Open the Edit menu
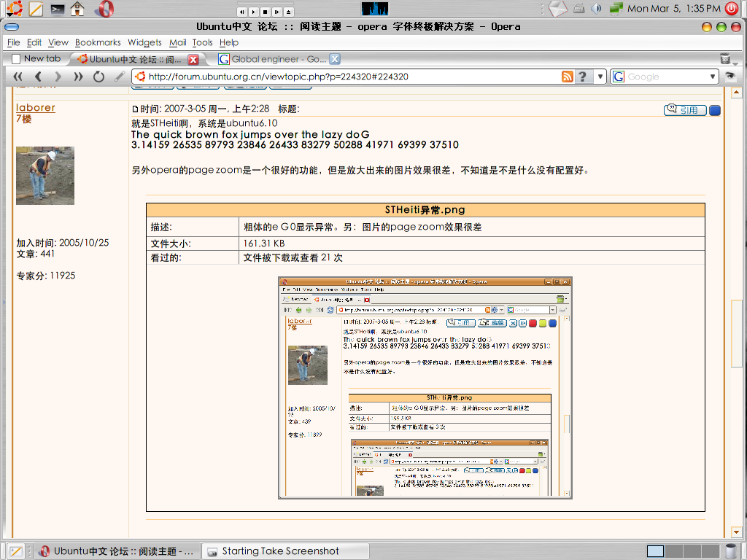Screen dimensions: 747x560 (34, 42)
